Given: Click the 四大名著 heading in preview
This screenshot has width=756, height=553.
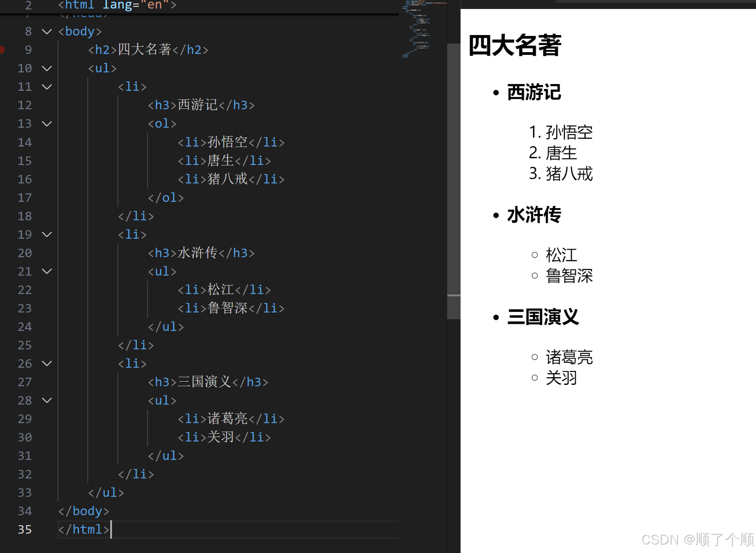Looking at the screenshot, I should pyautogui.click(x=515, y=45).
